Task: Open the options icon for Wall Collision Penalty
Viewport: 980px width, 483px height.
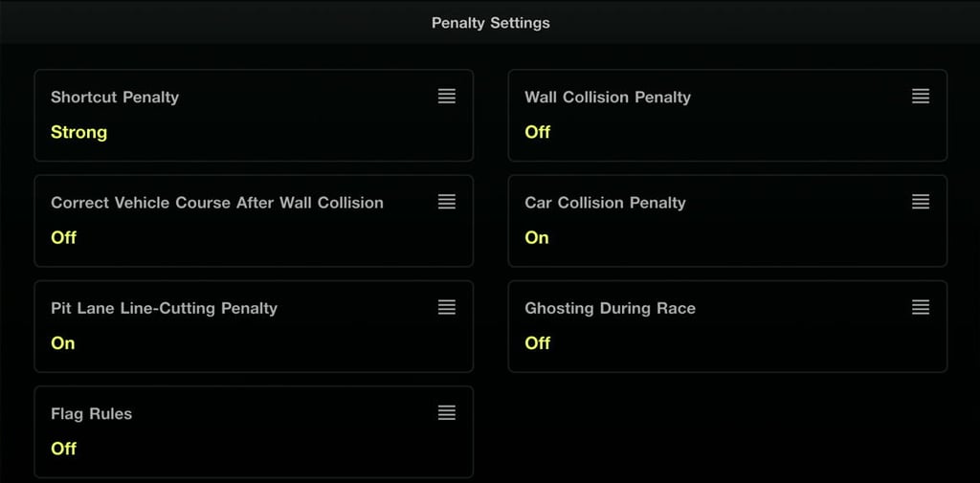Action: tap(921, 97)
